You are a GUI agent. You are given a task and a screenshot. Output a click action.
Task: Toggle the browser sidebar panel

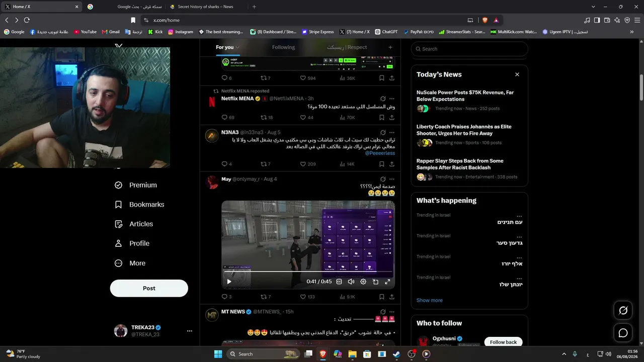click(x=597, y=20)
